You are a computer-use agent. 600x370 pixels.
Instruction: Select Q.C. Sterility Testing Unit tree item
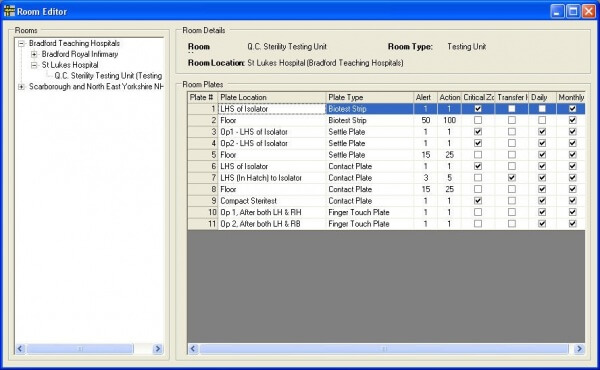108,76
